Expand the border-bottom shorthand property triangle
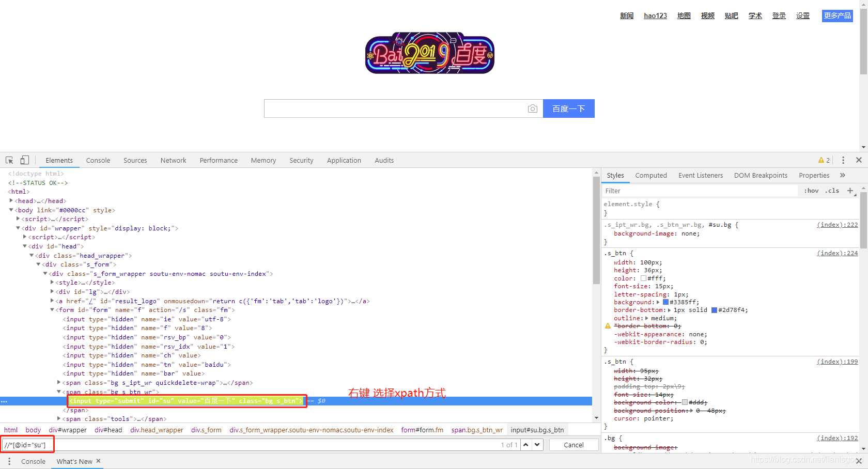Image resolution: width=868 pixels, height=469 pixels. point(669,310)
